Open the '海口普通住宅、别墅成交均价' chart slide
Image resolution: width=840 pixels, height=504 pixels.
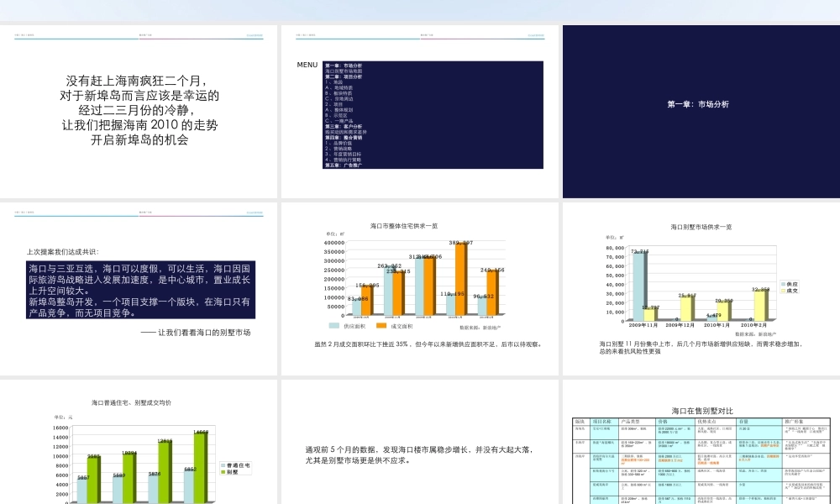click(139, 442)
